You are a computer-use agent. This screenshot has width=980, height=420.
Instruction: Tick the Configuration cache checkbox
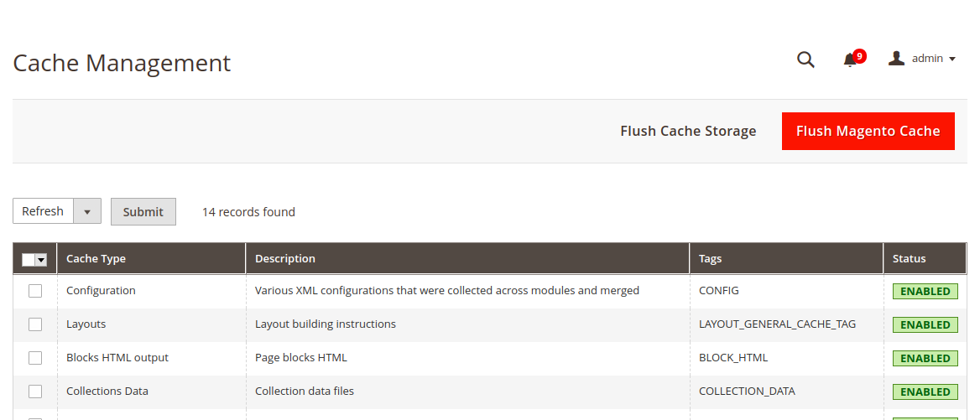coord(35,291)
